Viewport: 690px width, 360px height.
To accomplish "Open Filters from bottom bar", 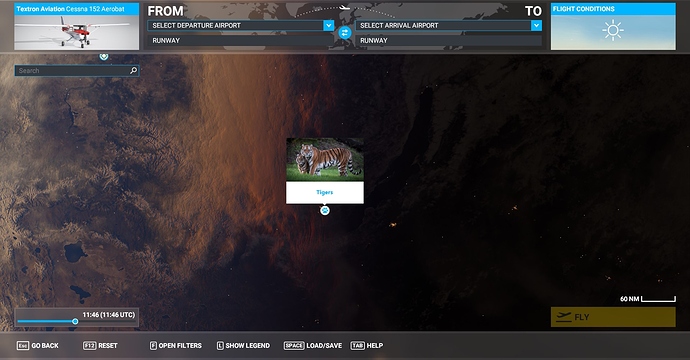I will tap(176, 345).
